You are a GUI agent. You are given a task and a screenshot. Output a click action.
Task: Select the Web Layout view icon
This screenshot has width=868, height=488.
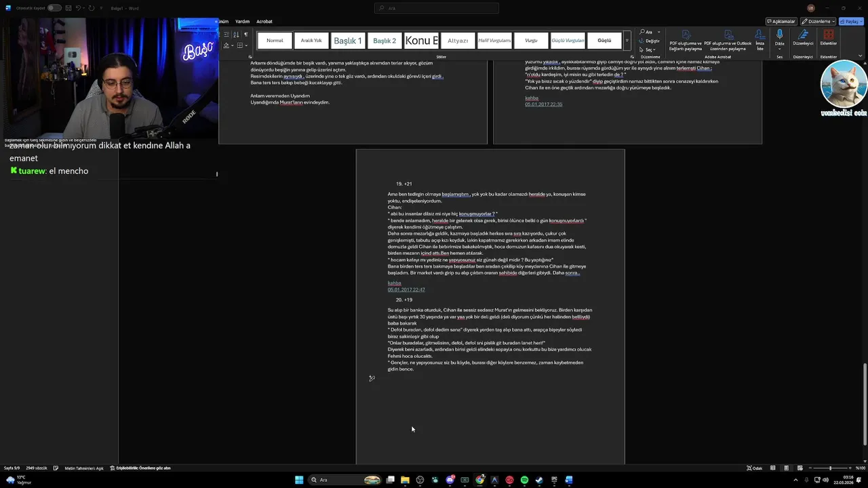pyautogui.click(x=800, y=468)
